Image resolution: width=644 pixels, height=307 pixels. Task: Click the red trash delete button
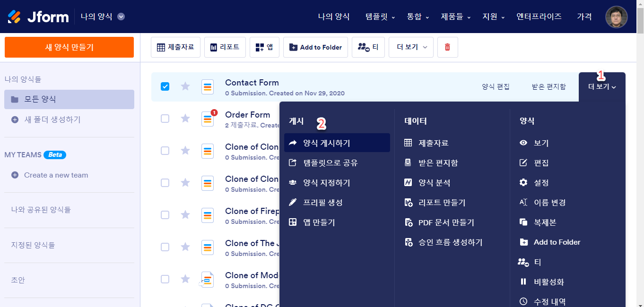(x=447, y=47)
